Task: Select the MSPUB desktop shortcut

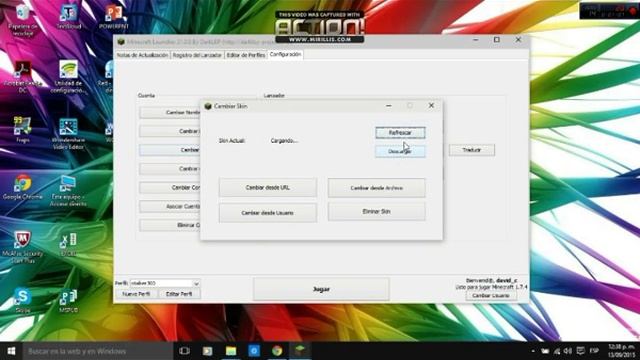Action: coord(68,301)
